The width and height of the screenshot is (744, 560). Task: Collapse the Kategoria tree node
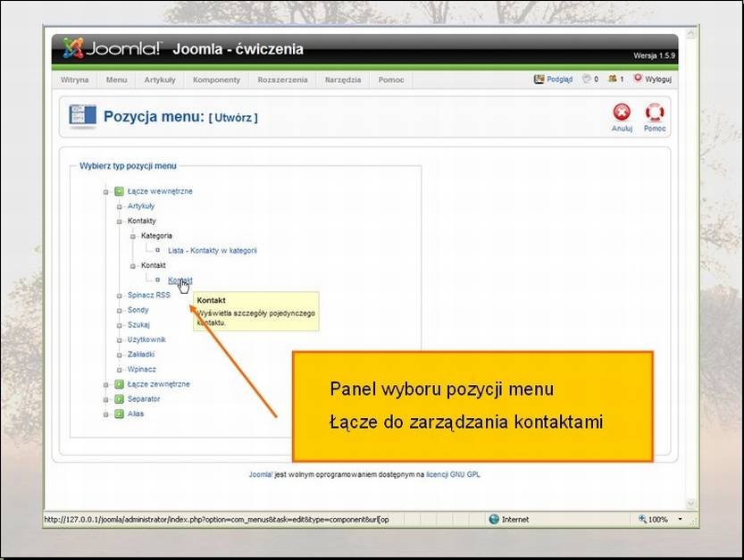click(133, 237)
